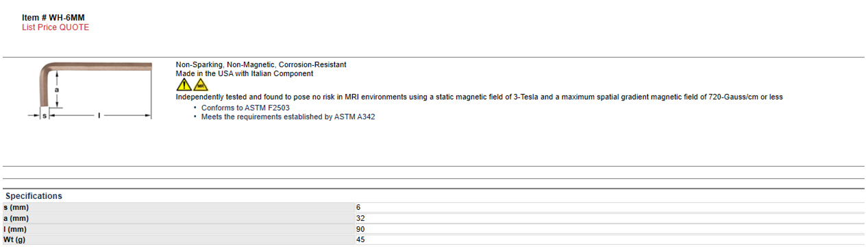Click the Made in the USA text
Viewport: 868px width, 249px height.
coord(245,73)
